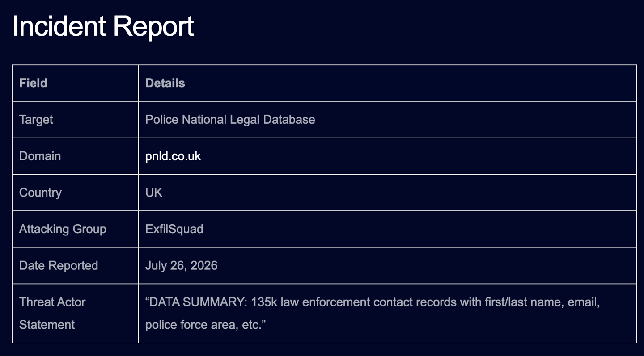Viewport: 644px width, 356px height.
Task: Click the Date Reported label
Action: pyautogui.click(x=59, y=266)
